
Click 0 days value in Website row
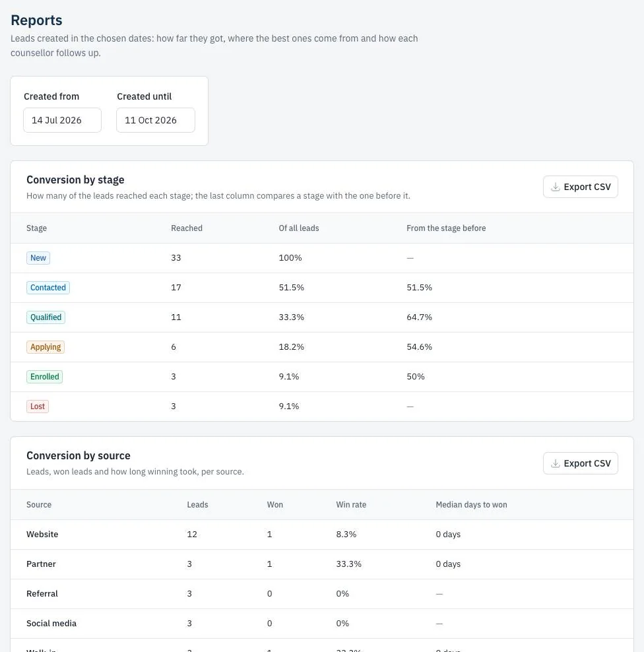(448, 535)
